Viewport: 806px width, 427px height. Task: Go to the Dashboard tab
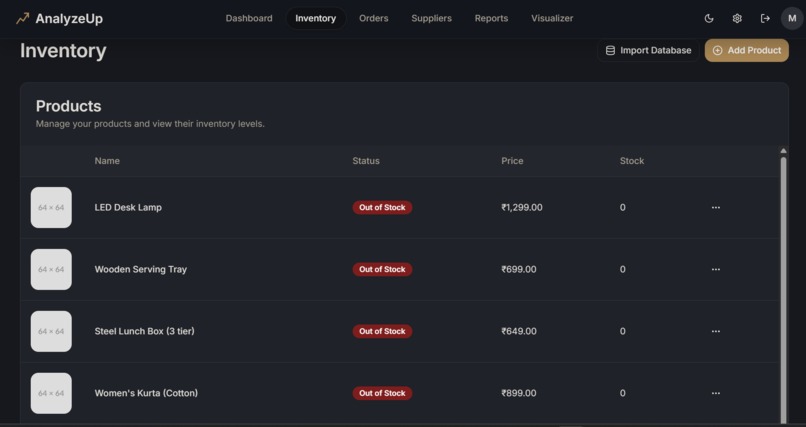[x=249, y=18]
